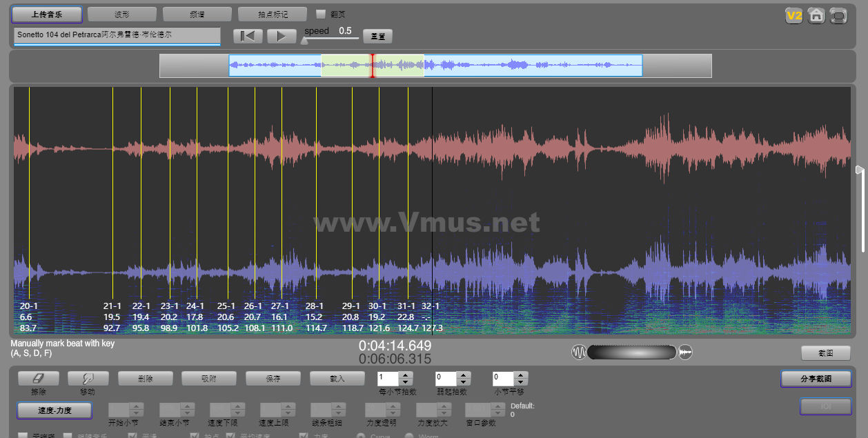Click the V2 version icon

pyautogui.click(x=793, y=16)
